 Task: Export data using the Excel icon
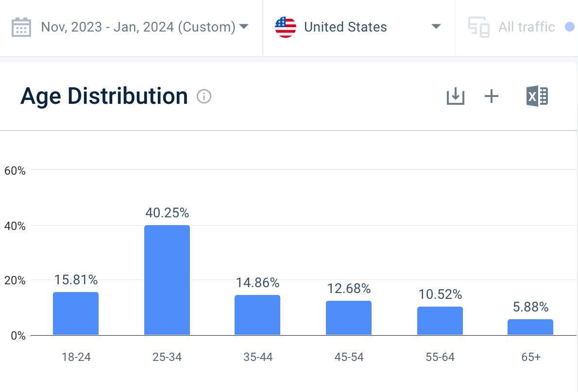pyautogui.click(x=537, y=96)
